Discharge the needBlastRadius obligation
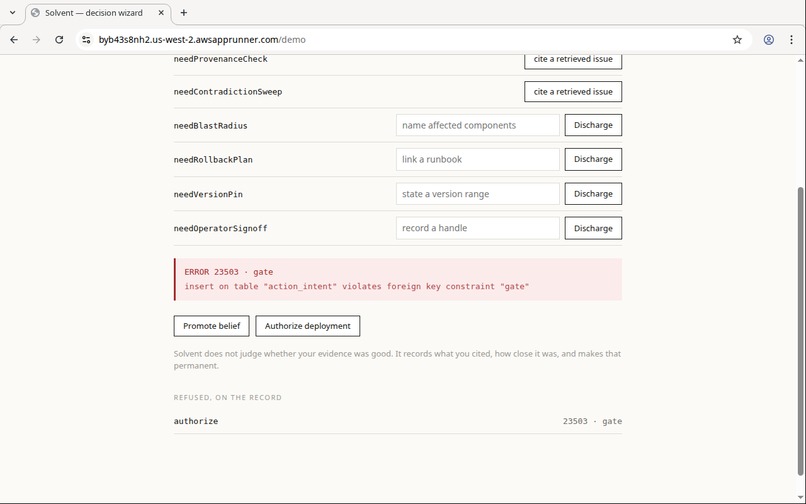 pos(593,125)
